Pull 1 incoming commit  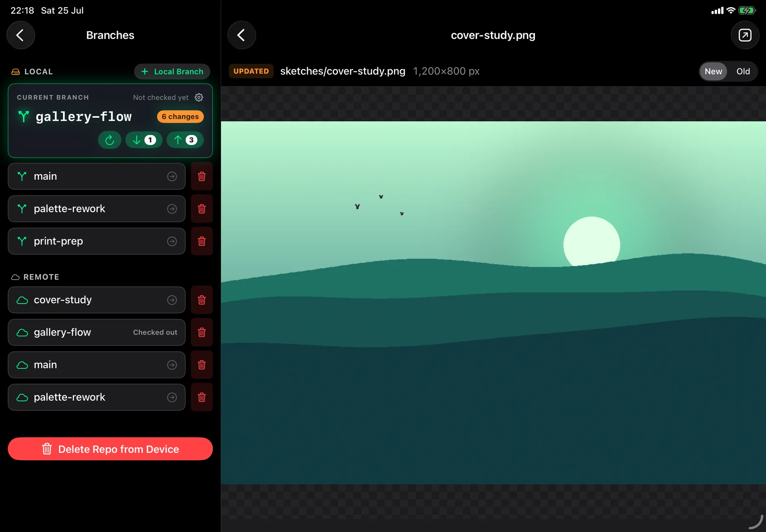[144, 140]
